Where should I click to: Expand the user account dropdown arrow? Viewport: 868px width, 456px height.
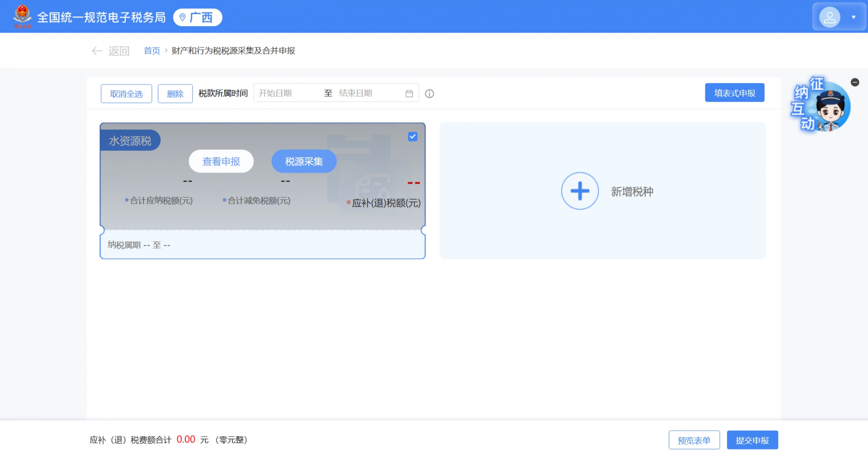(x=854, y=17)
